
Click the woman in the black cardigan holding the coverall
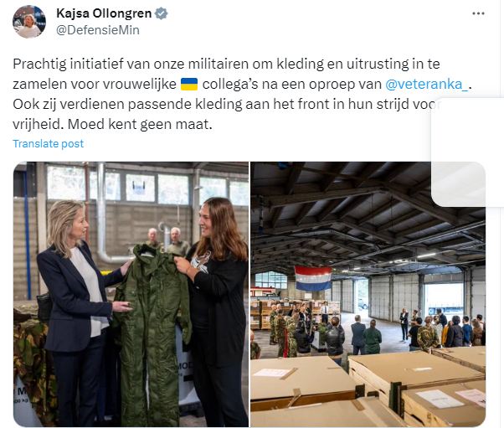[215, 309]
